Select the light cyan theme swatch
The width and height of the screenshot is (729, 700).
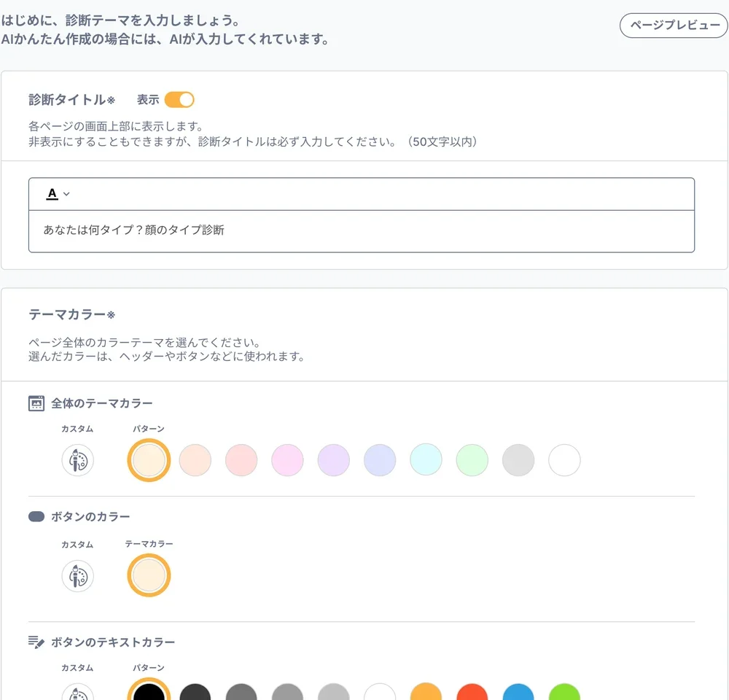[426, 459]
